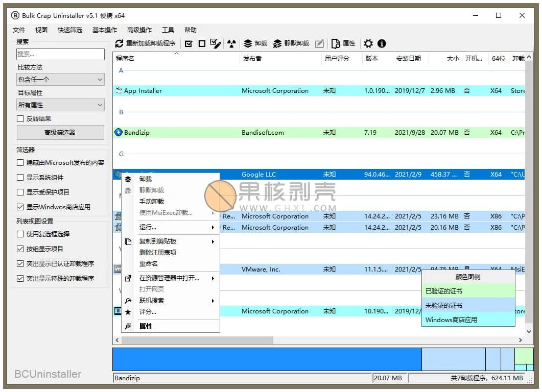Click the Bandizip program icon

[119, 132]
